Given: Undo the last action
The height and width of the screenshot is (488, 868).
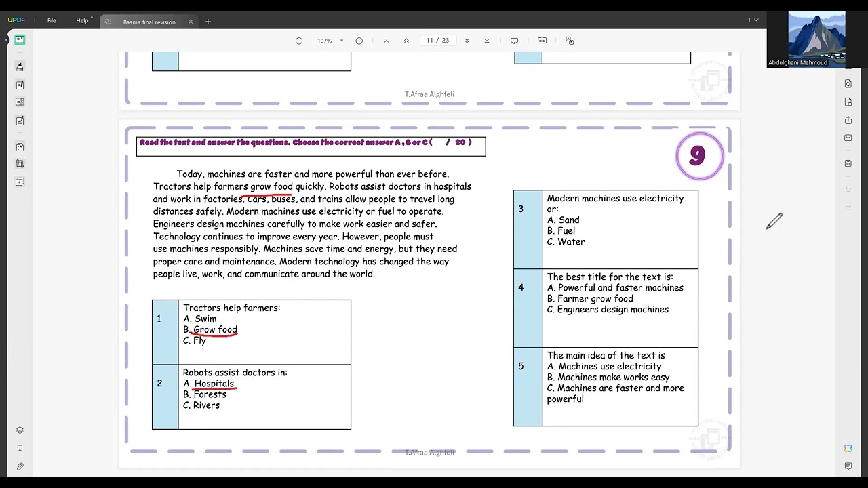Looking at the screenshot, I should click(848, 189).
